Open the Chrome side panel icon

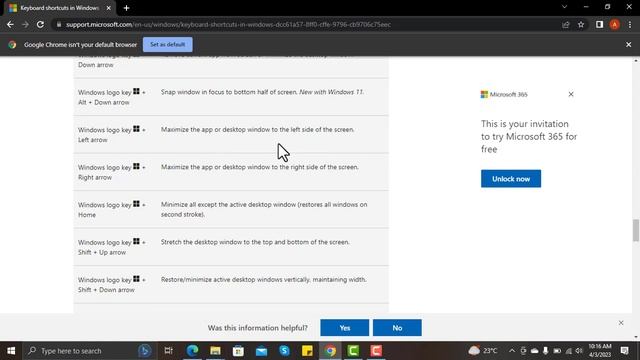point(599,24)
